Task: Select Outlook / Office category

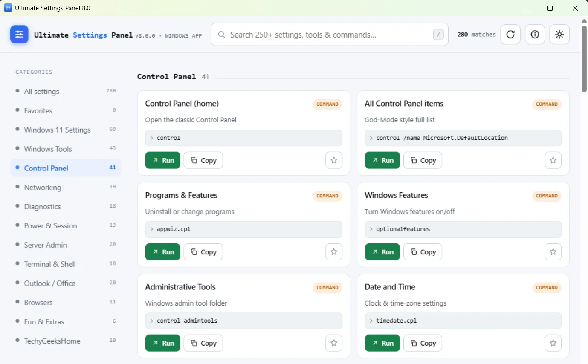Action: 66,283
